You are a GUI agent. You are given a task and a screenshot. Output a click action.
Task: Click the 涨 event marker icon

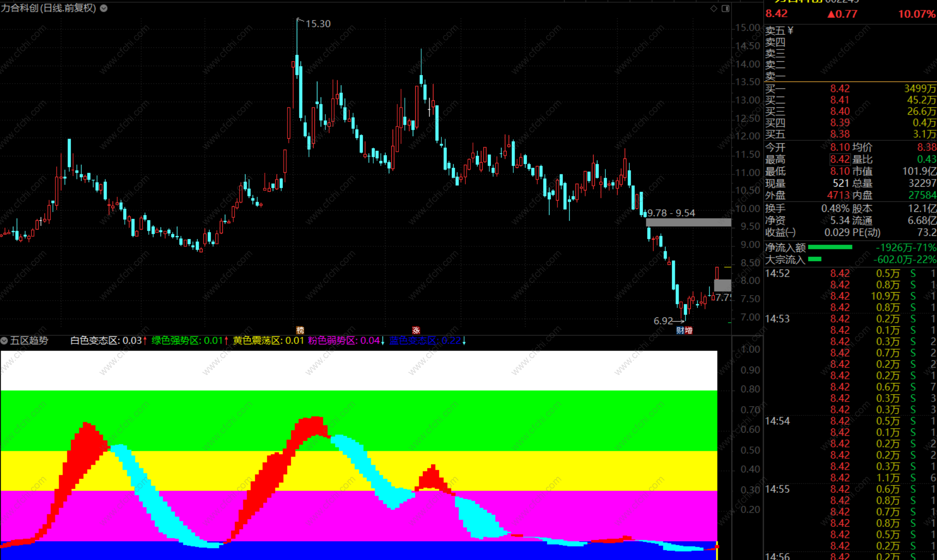pos(416,330)
